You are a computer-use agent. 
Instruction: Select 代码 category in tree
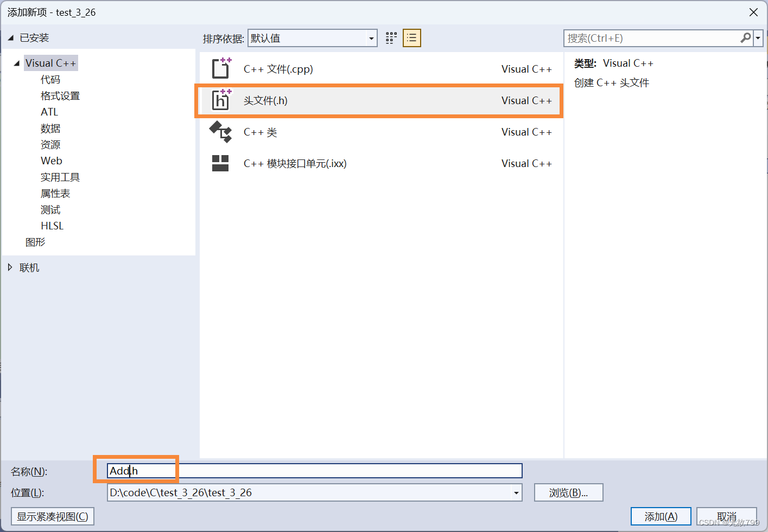[50, 79]
